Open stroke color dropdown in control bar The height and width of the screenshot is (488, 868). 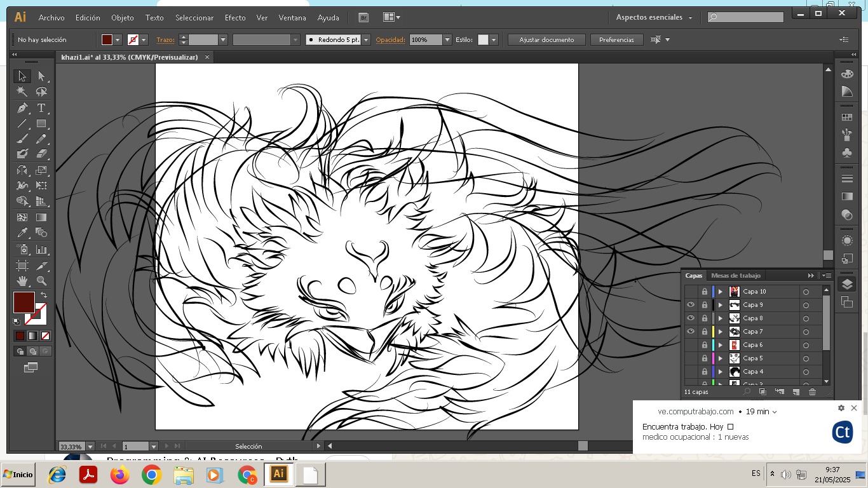(x=144, y=40)
